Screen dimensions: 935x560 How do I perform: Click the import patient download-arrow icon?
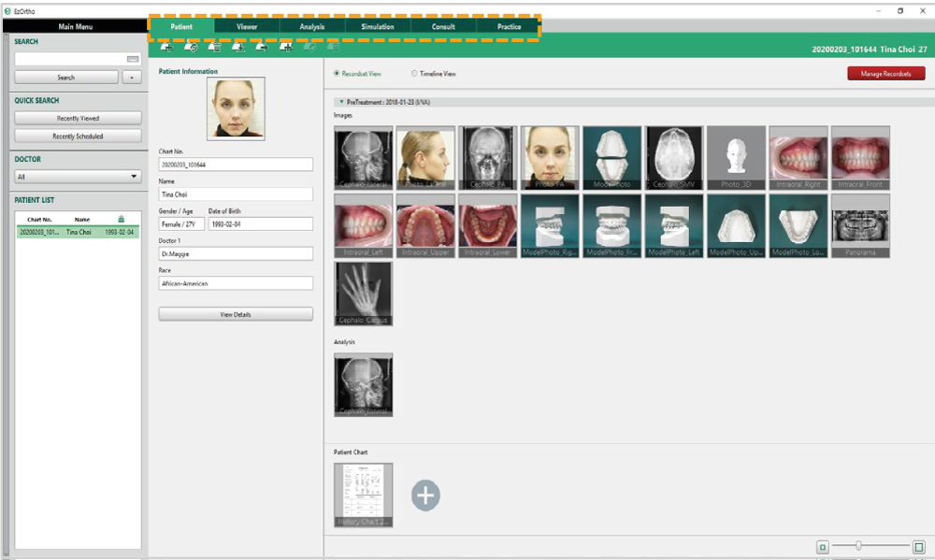[238, 48]
